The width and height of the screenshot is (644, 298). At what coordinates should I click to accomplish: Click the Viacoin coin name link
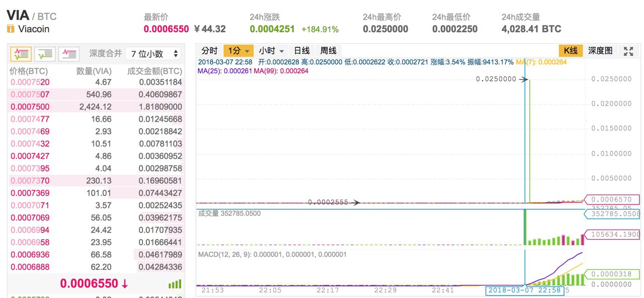(34, 29)
